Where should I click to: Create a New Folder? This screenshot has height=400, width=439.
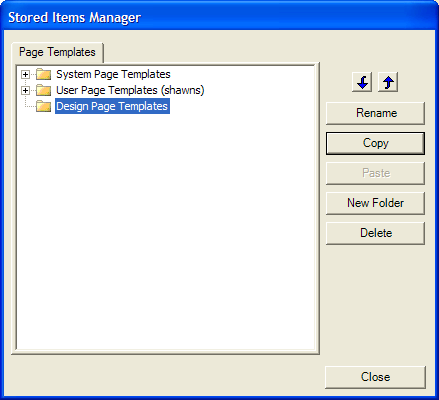coord(375,203)
